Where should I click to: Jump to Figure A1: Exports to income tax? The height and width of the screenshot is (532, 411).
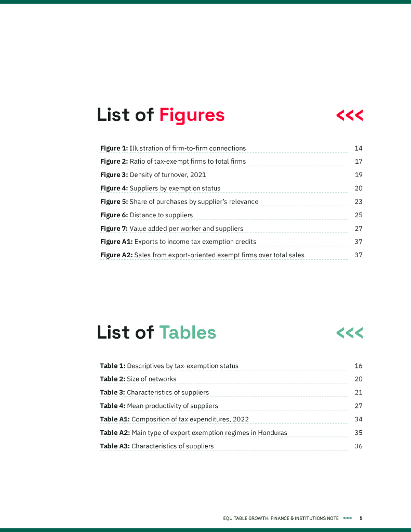pos(178,242)
